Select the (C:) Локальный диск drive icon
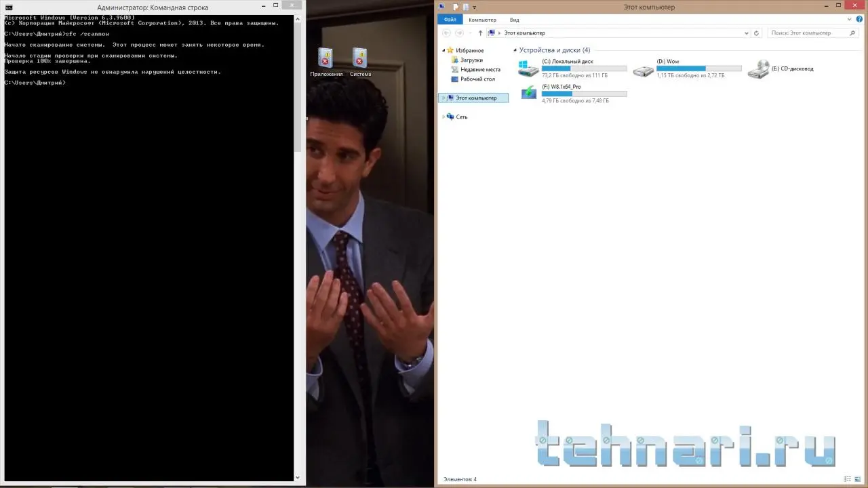 tap(528, 68)
